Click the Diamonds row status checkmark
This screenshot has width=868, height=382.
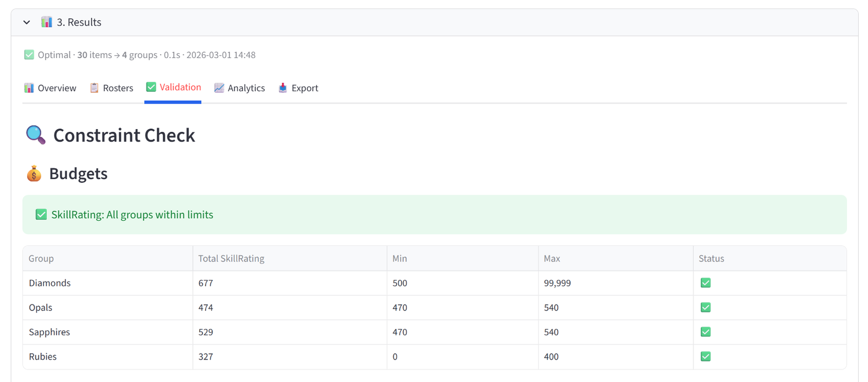(x=705, y=283)
